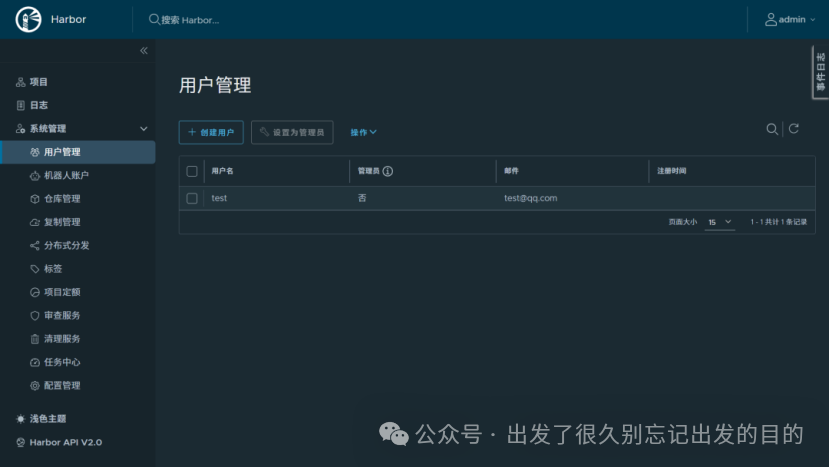
Task: Click the 邮件 column header
Action: 511,171
